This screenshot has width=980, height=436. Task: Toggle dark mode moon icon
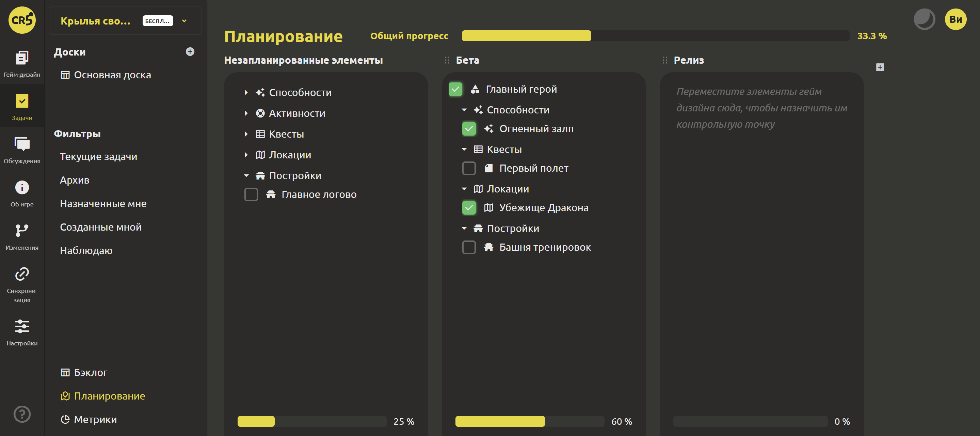click(x=925, y=19)
